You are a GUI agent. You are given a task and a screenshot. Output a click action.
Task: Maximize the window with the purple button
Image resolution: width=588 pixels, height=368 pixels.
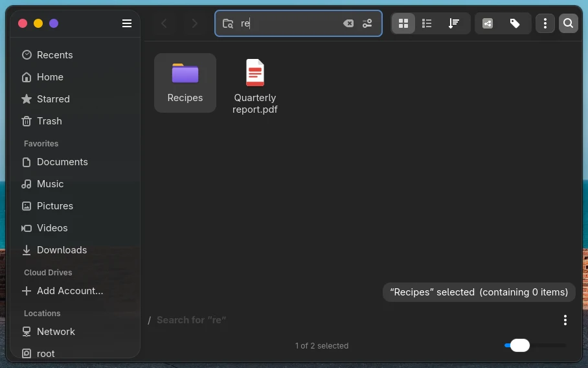pos(54,23)
